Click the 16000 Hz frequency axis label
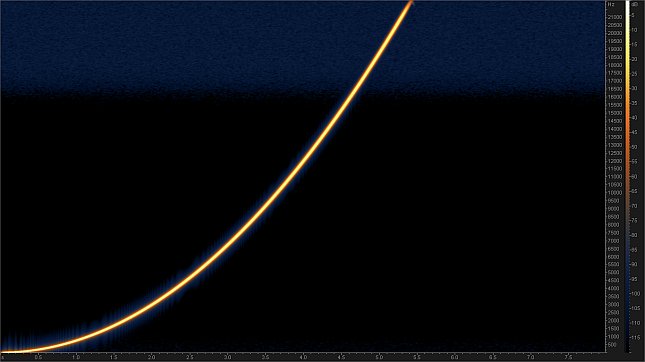Image resolution: width=645 pixels, height=362 pixels. [615, 97]
